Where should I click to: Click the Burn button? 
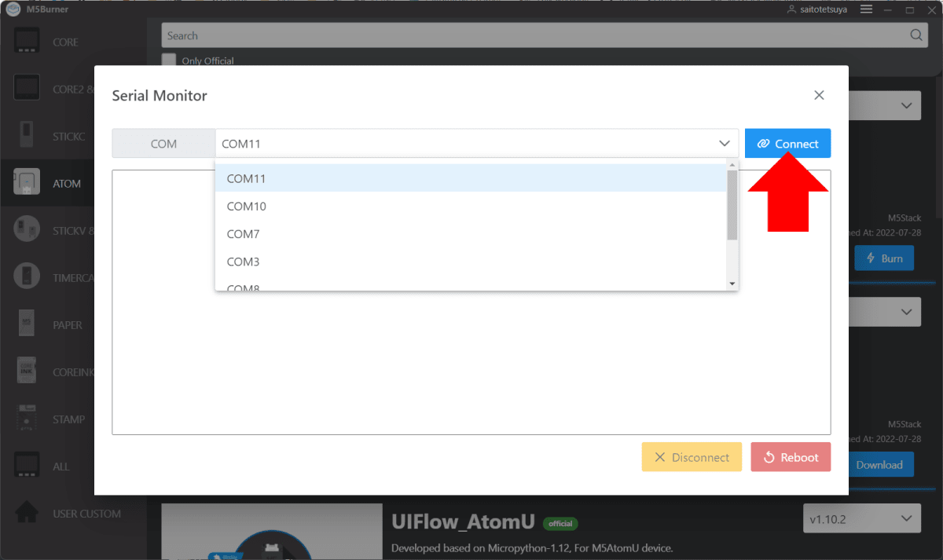(x=884, y=258)
